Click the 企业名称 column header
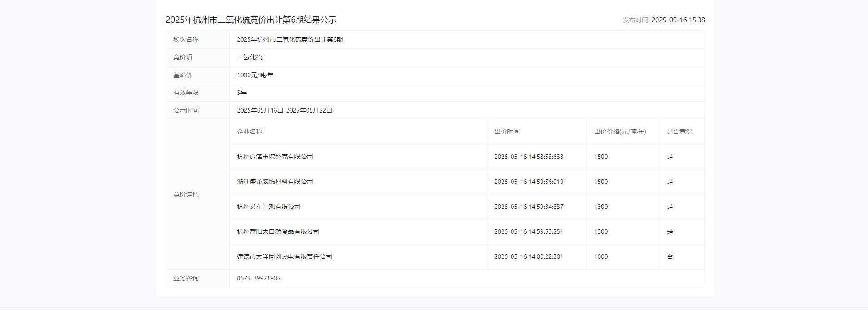The width and height of the screenshot is (868, 310). point(249,132)
